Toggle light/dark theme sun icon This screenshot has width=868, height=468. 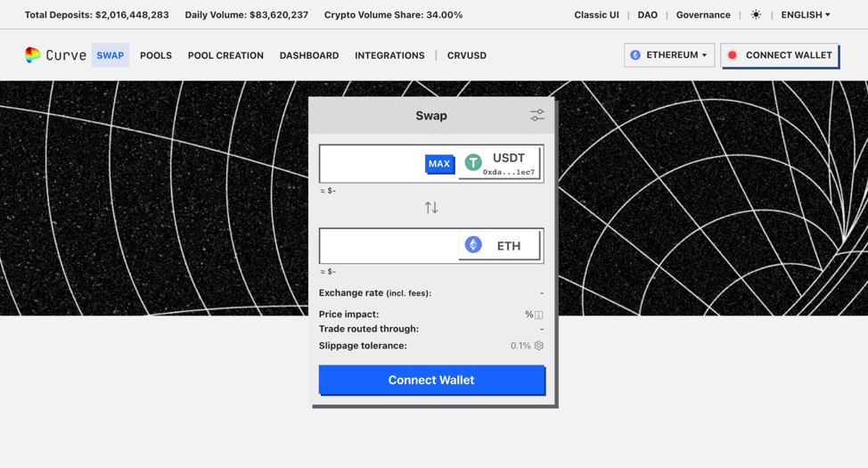point(756,15)
